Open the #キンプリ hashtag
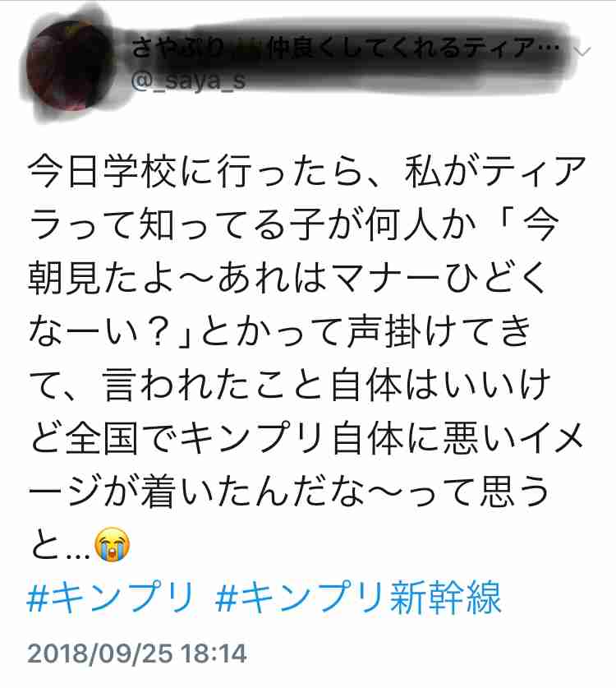This screenshot has width=616, height=688. point(111,597)
